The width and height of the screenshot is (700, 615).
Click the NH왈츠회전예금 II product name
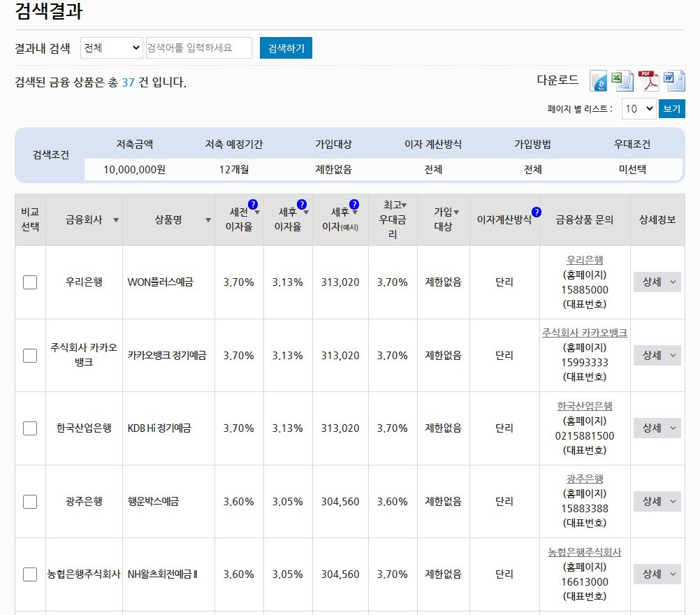(163, 574)
